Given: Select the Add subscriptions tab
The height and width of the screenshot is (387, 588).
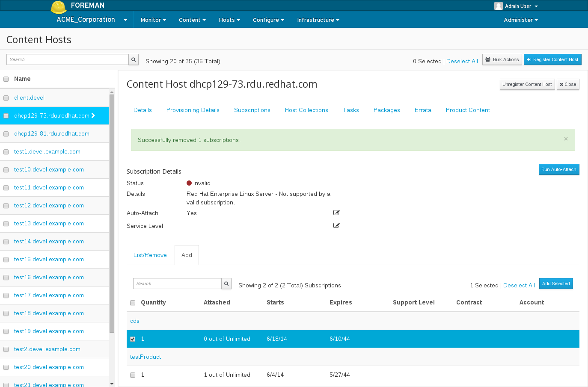Looking at the screenshot, I should coord(187,255).
